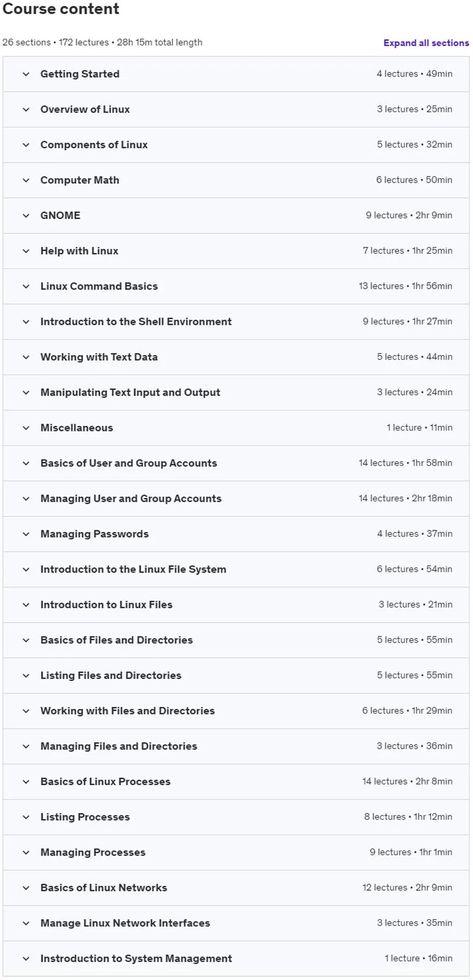The image size is (473, 980).
Task: Open Basics of User and Group Accounts
Action: coord(236,464)
